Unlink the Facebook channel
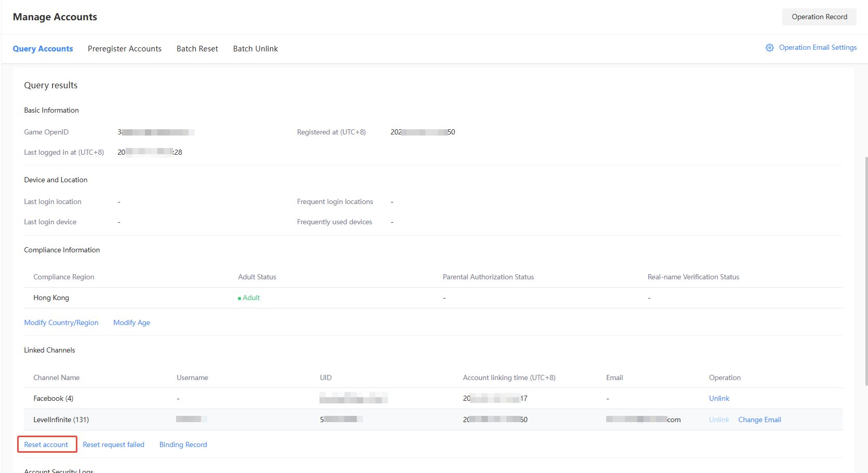The image size is (868, 473). click(x=719, y=399)
